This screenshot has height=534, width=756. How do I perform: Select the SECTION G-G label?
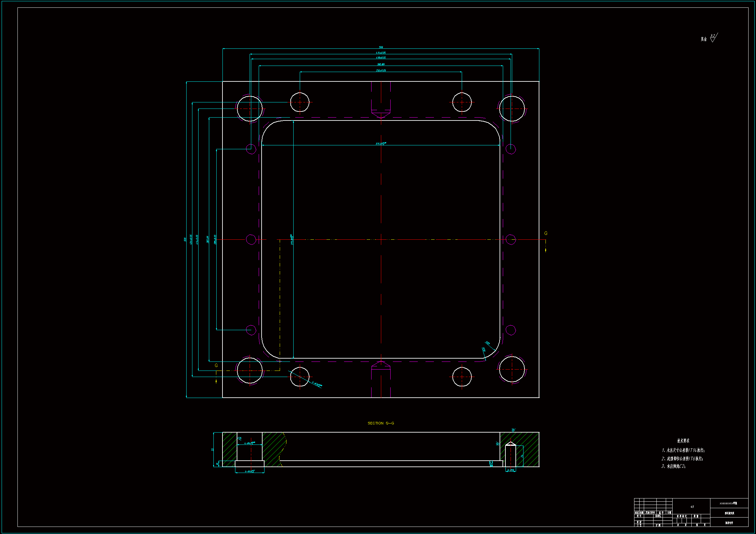coord(381,423)
